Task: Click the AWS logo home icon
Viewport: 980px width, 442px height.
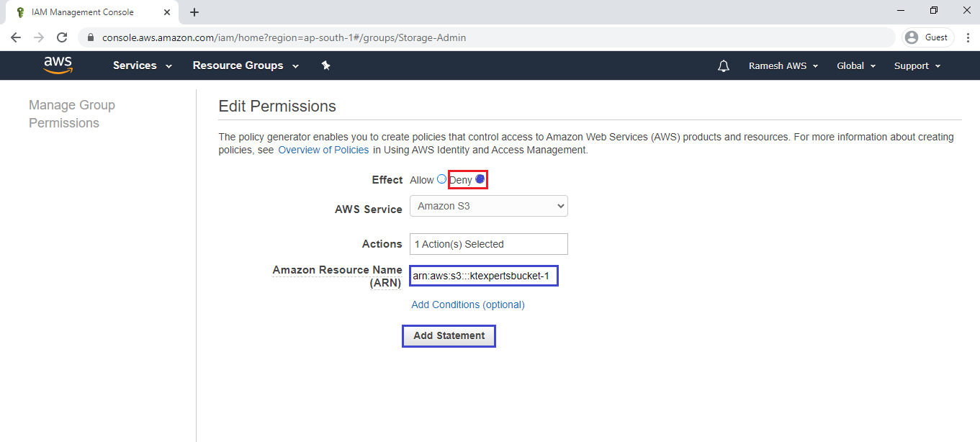Action: (58, 66)
